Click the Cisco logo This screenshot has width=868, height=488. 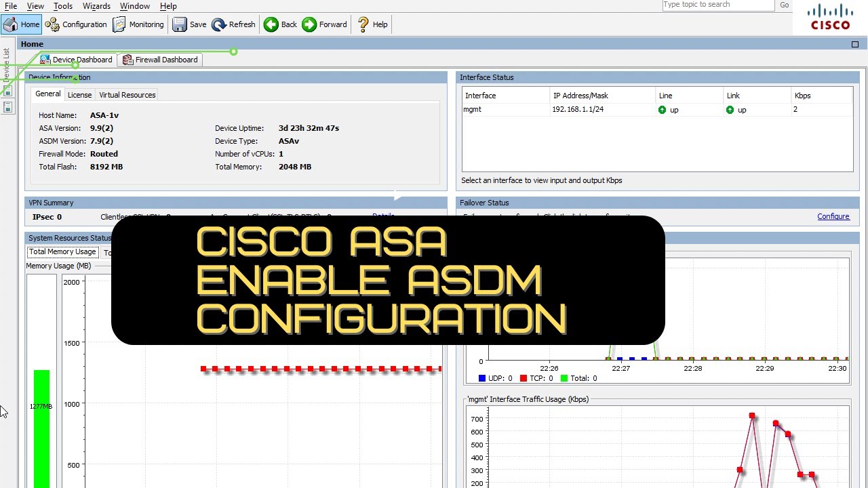tap(830, 18)
